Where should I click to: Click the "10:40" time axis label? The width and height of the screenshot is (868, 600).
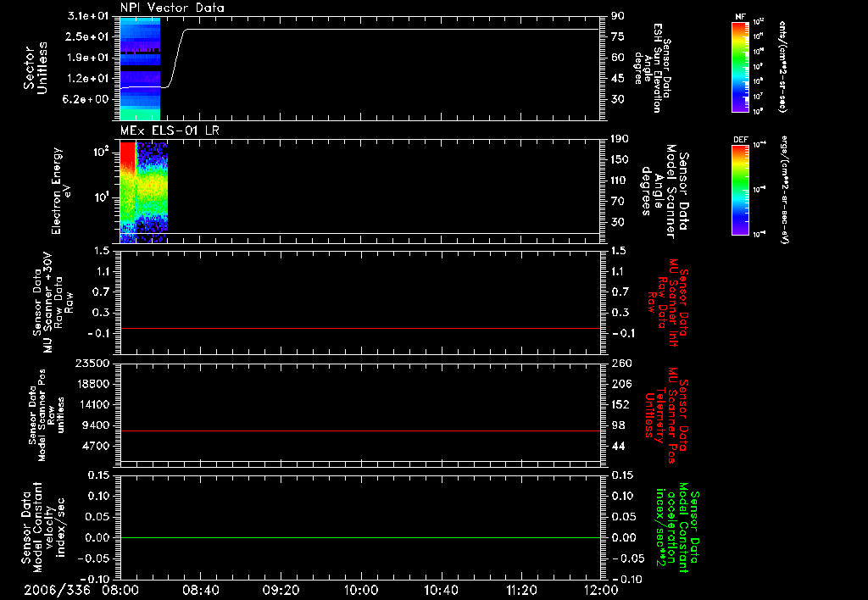tap(441, 590)
